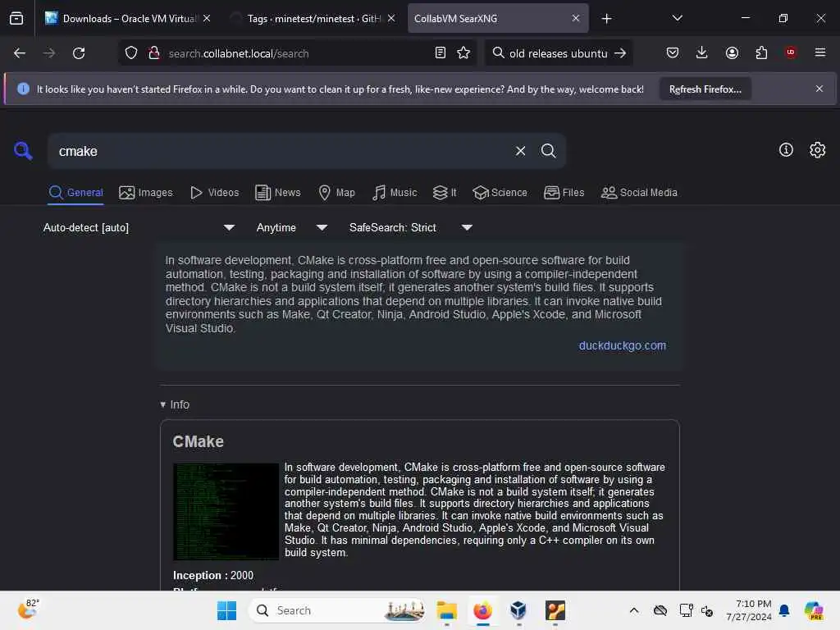The image size is (840, 630).
Task: Open the Windows Start menu
Action: point(226,610)
